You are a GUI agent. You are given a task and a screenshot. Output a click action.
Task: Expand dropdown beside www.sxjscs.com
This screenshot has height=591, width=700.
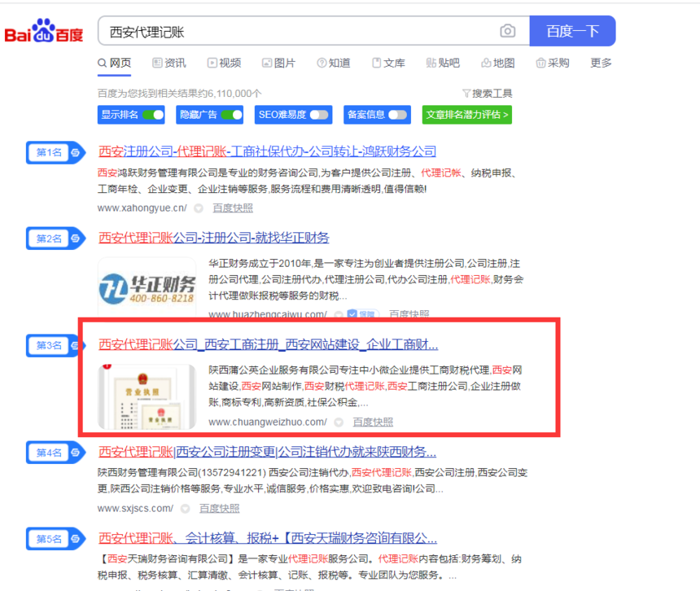pos(186,509)
